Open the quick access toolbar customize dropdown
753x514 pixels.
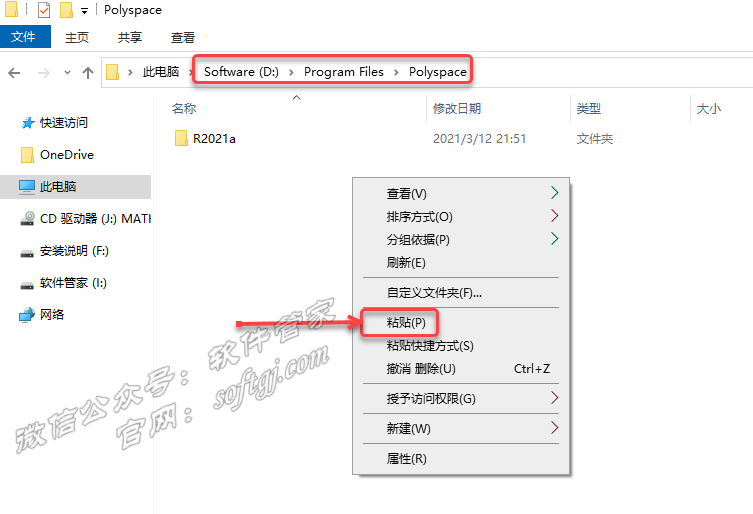coord(85,11)
